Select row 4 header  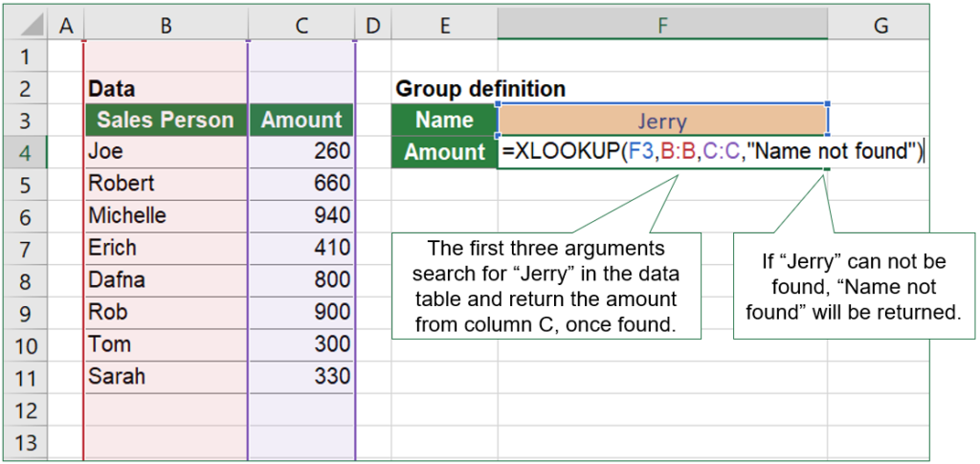coord(25,152)
